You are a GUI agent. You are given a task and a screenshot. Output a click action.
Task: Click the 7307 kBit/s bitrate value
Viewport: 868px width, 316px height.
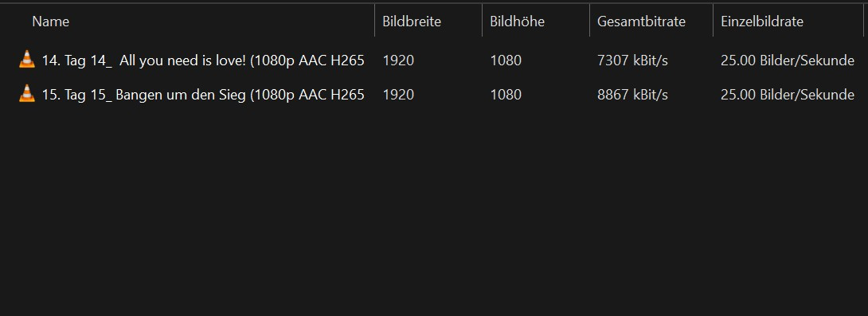pyautogui.click(x=632, y=60)
